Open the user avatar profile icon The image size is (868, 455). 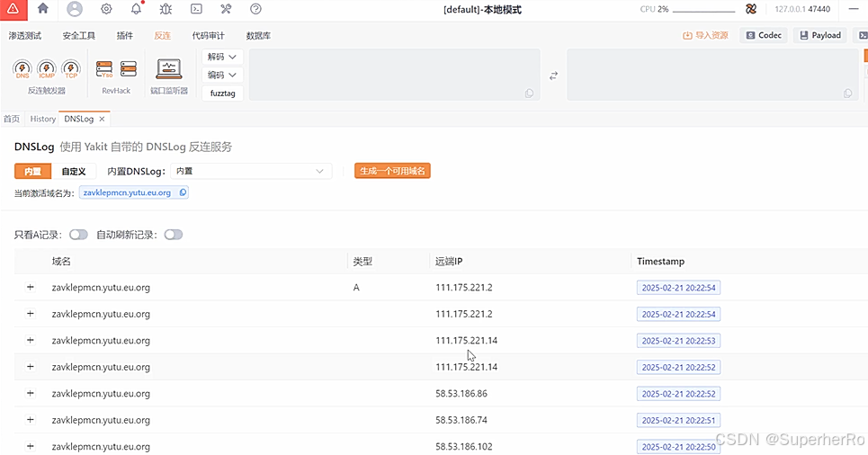[74, 9]
